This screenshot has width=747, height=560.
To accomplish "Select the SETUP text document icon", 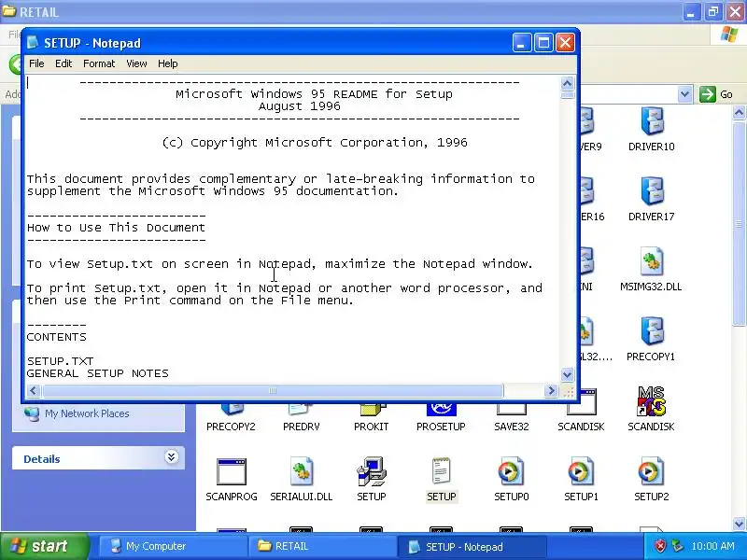I will (x=441, y=471).
